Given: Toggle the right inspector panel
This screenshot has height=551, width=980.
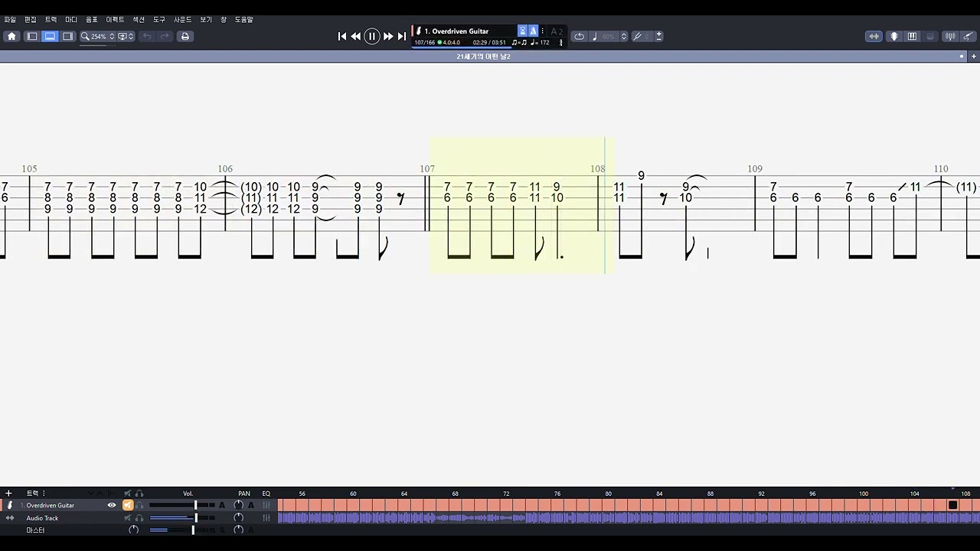Looking at the screenshot, I should click(x=67, y=36).
